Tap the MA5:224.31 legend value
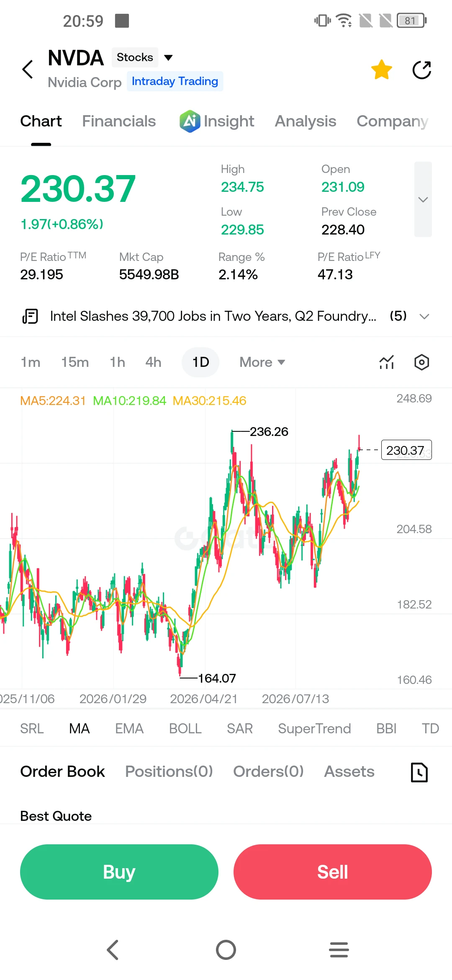 (x=53, y=401)
